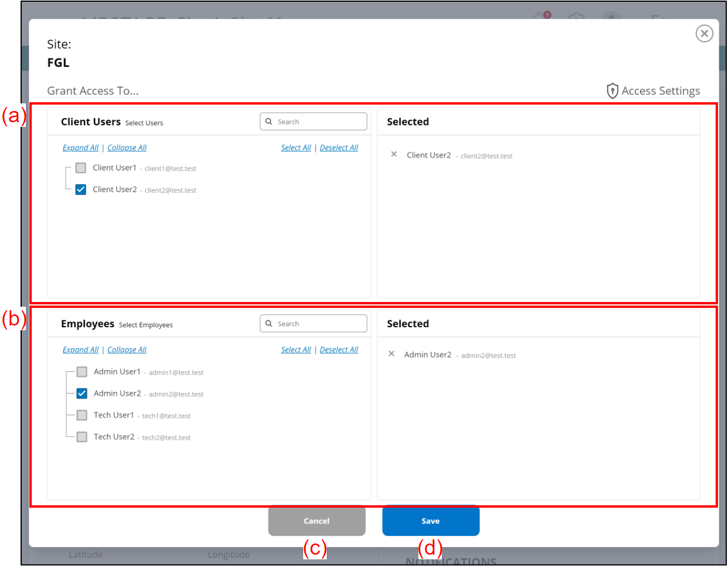The height and width of the screenshot is (567, 728).
Task: Select All client users link
Action: click(x=296, y=147)
